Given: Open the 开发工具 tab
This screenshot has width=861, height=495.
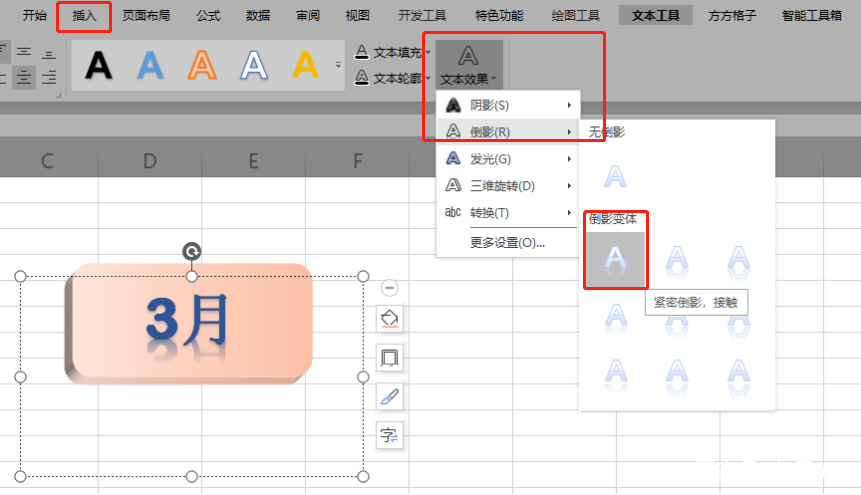Looking at the screenshot, I should pyautogui.click(x=422, y=15).
